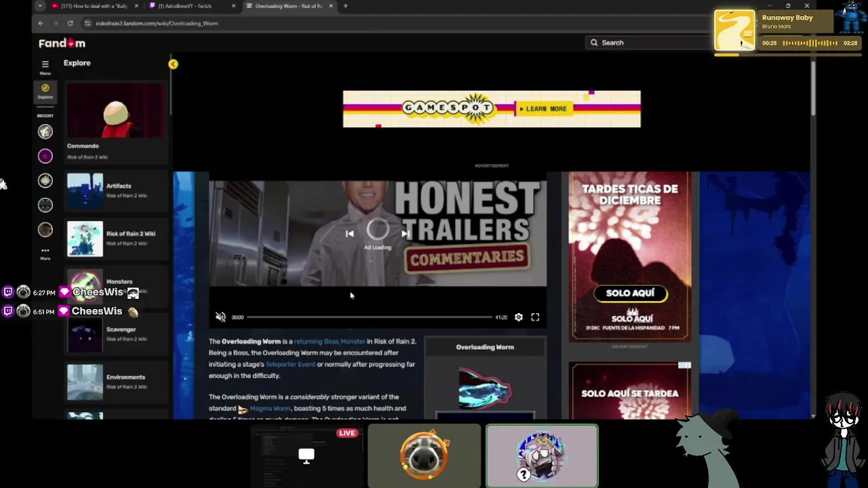The height and width of the screenshot is (488, 868).
Task: Reload the page with refresh icon
Action: [70, 23]
